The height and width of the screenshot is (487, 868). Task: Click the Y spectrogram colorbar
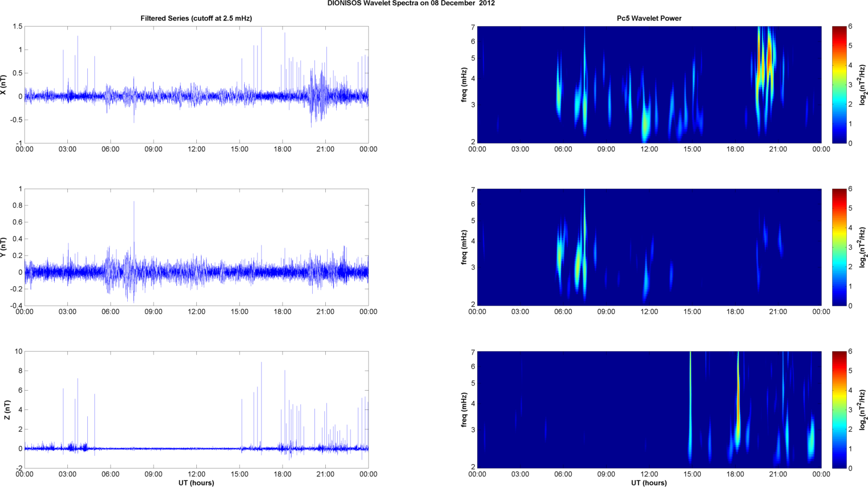tap(839, 247)
